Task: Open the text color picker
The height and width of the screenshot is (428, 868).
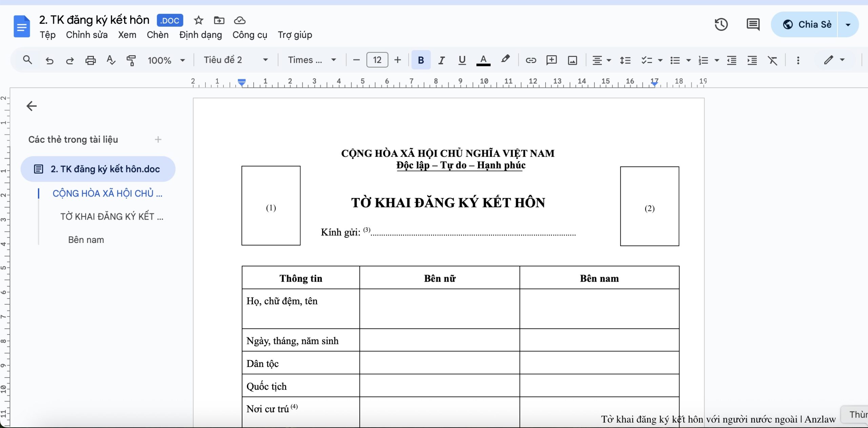Action: coord(483,60)
